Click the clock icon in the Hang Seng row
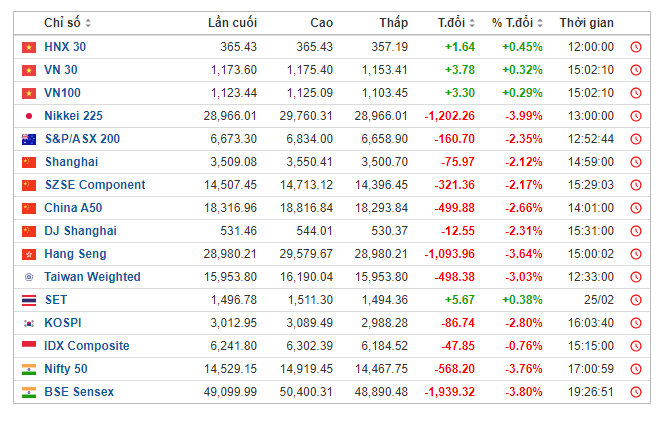The width and height of the screenshot is (661, 421). tap(636, 254)
